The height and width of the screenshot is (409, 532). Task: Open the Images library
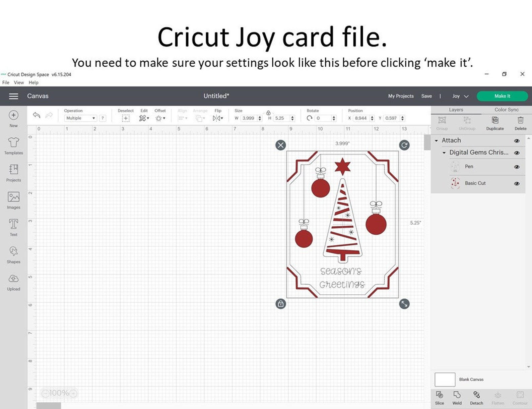(13, 200)
